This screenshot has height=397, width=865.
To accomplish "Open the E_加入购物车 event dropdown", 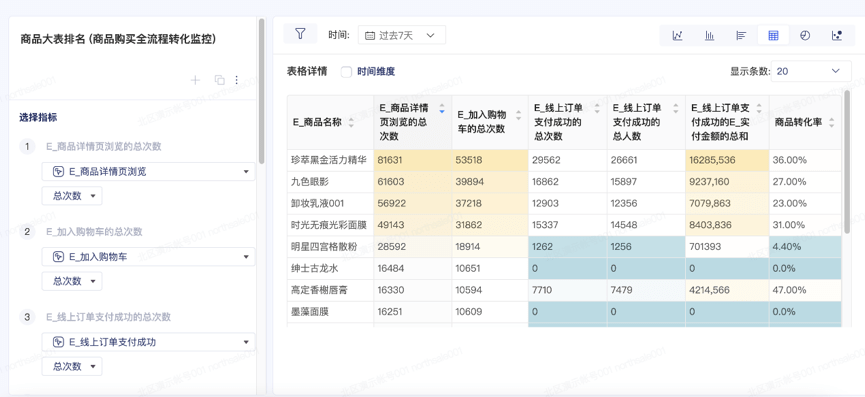I will [148, 256].
